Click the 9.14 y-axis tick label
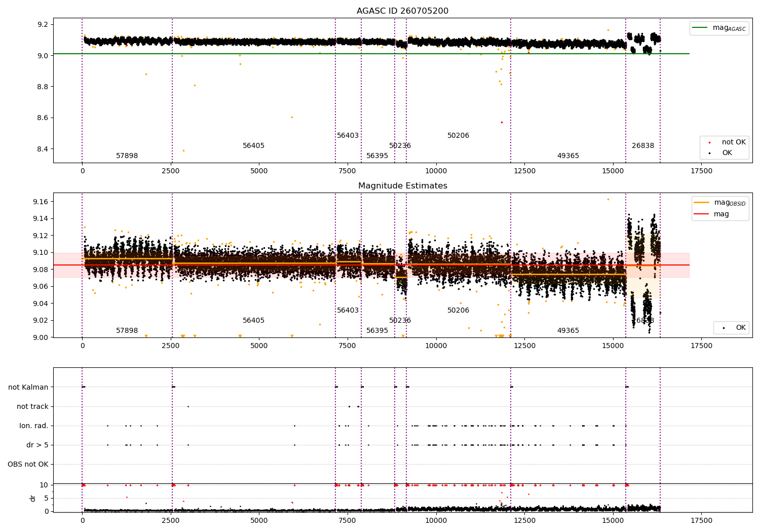The image size is (760, 532). coord(41,219)
